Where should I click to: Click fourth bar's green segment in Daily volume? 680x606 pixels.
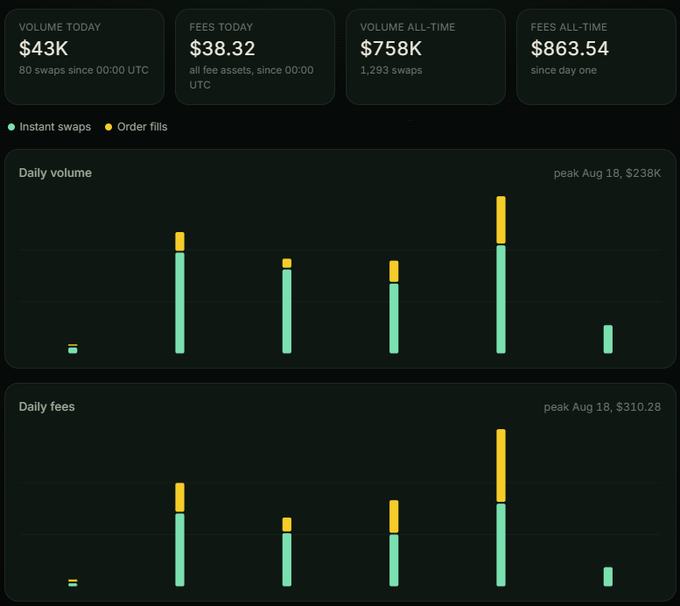tap(394, 318)
